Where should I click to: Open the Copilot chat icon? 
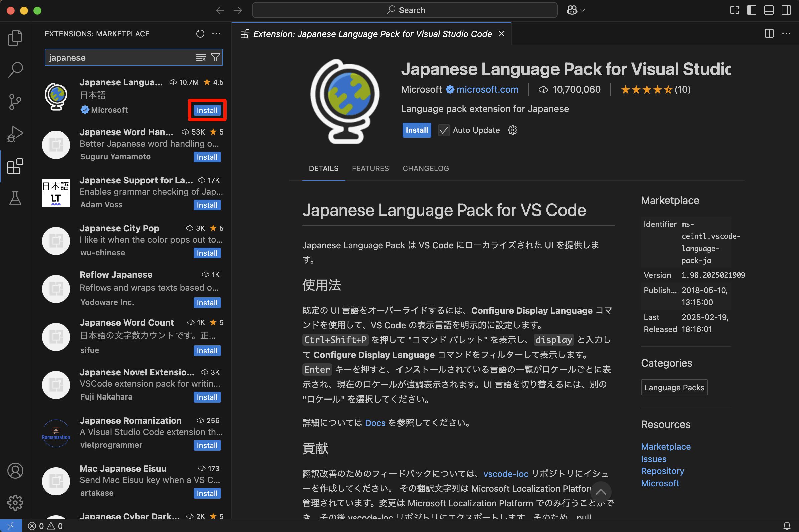(x=572, y=10)
